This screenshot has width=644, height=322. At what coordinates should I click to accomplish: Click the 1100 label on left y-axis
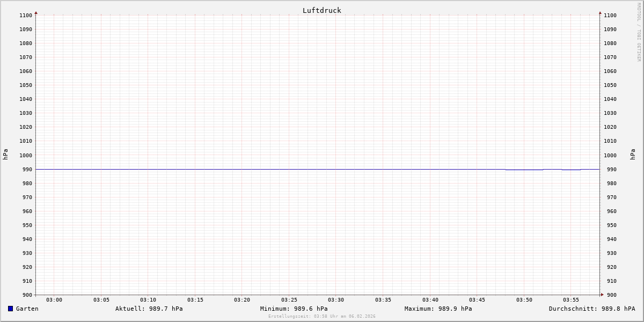(x=26, y=16)
